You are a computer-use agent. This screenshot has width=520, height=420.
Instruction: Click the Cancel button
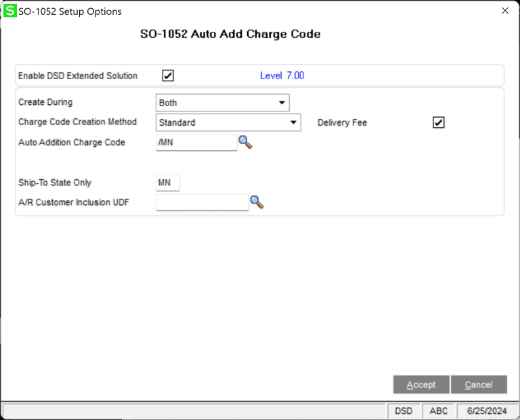point(478,385)
